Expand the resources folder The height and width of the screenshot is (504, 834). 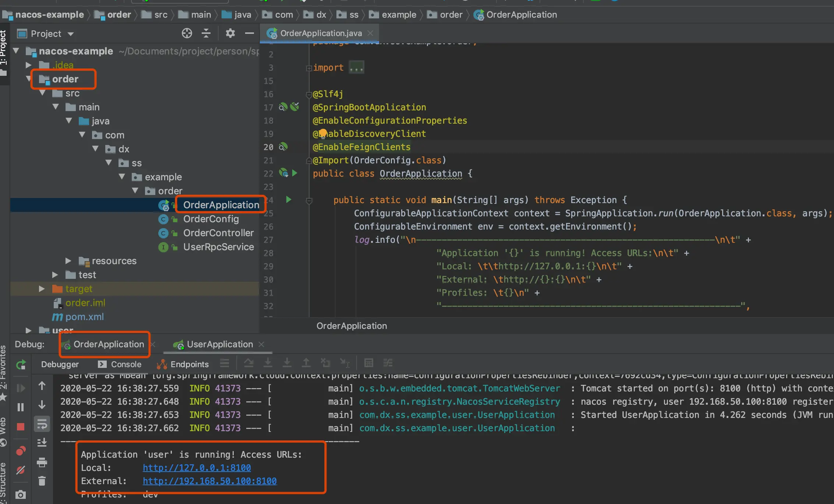pyautogui.click(x=68, y=261)
